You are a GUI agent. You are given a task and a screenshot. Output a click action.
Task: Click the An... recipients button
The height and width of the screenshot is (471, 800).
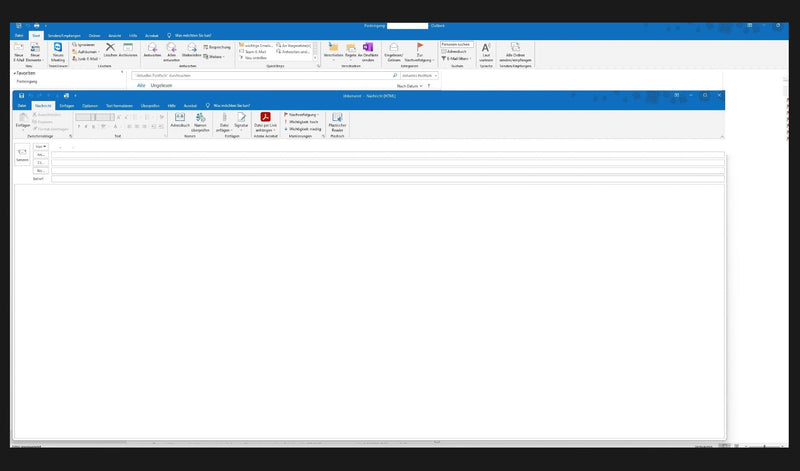point(41,155)
